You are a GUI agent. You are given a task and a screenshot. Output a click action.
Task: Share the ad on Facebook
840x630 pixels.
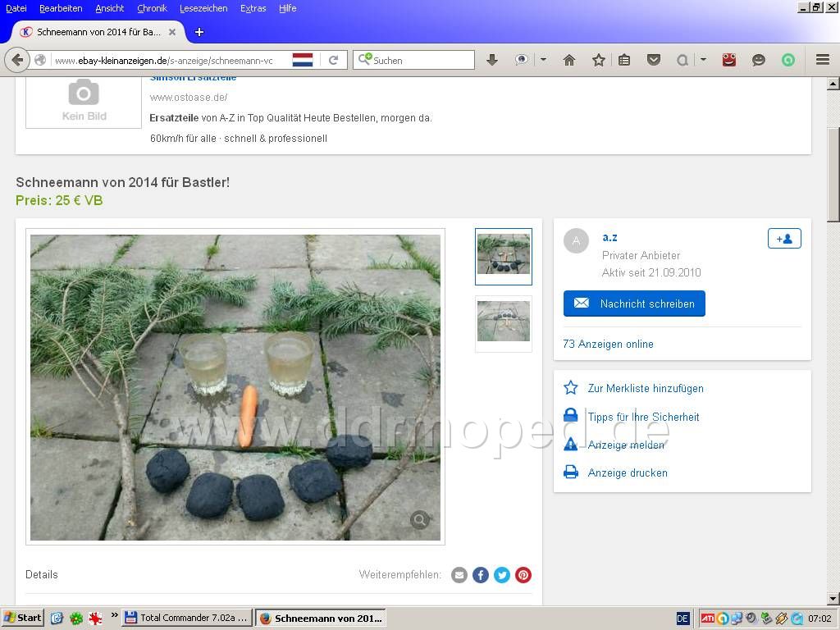click(481, 575)
